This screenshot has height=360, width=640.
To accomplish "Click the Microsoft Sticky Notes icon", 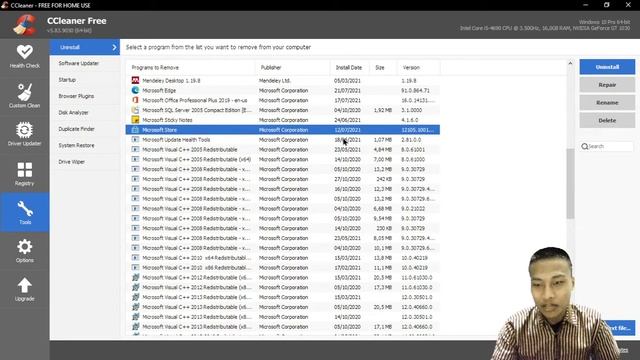I will (x=135, y=120).
